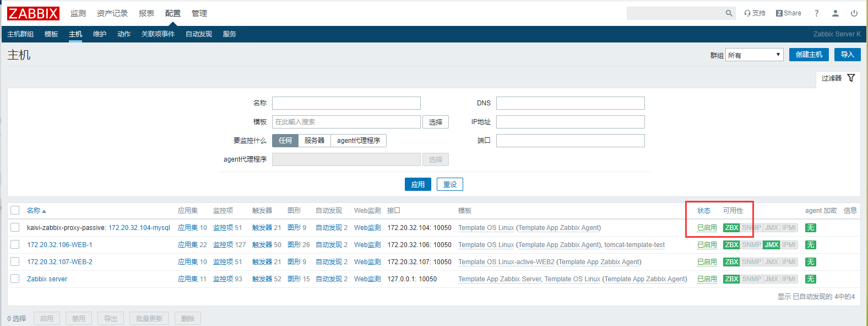Go to the 模板 submenu
The width and height of the screenshot is (868, 326).
pyautogui.click(x=51, y=34)
